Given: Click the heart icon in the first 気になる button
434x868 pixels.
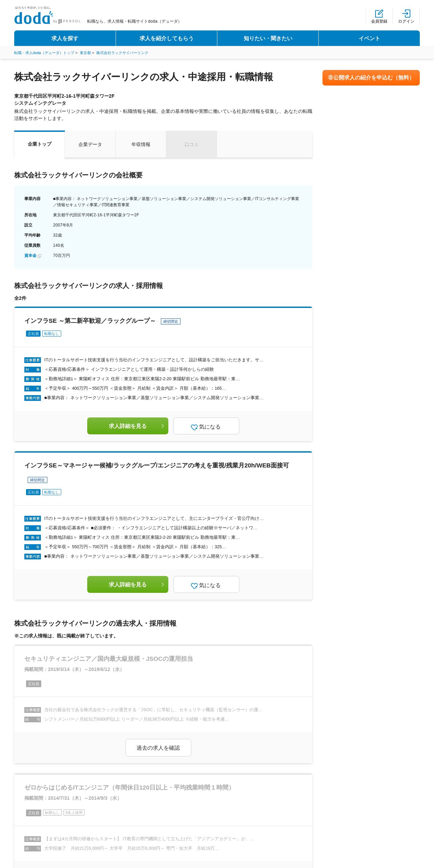Looking at the screenshot, I should pyautogui.click(x=194, y=427).
